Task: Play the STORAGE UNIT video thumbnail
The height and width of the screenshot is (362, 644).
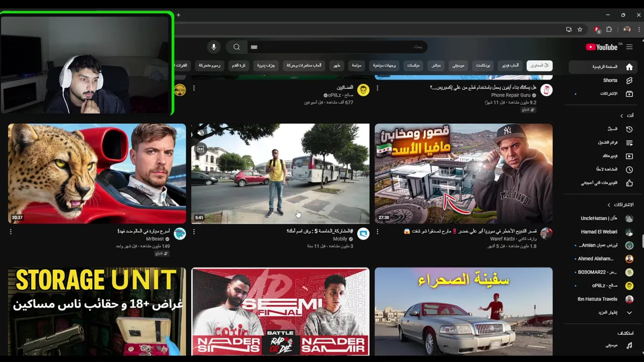Action: (x=97, y=311)
